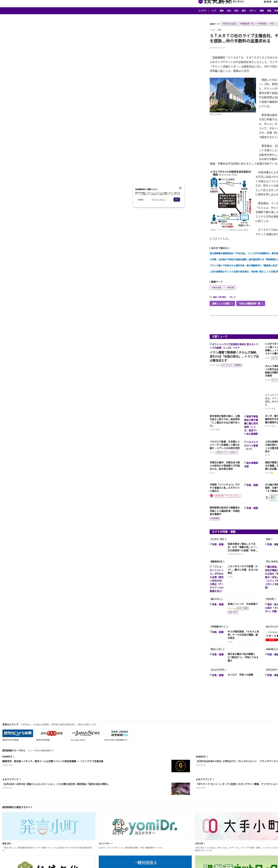This screenshot has width=278, height=868.
Task: Open The Japan News logo
Action: point(86,733)
